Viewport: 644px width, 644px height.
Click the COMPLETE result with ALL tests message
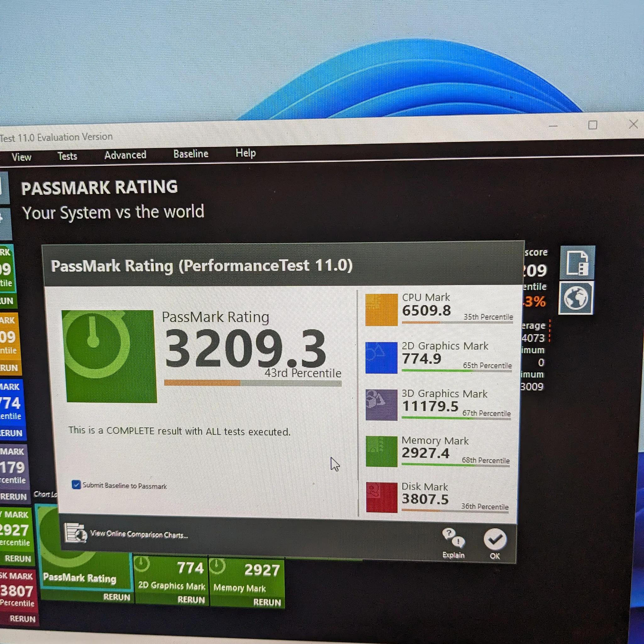point(179,431)
